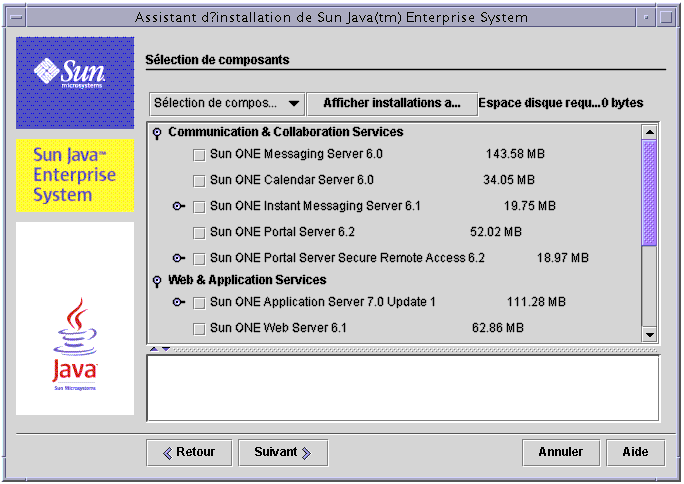Minimize the installer window
This screenshot has width=684, height=484.
point(646,17)
